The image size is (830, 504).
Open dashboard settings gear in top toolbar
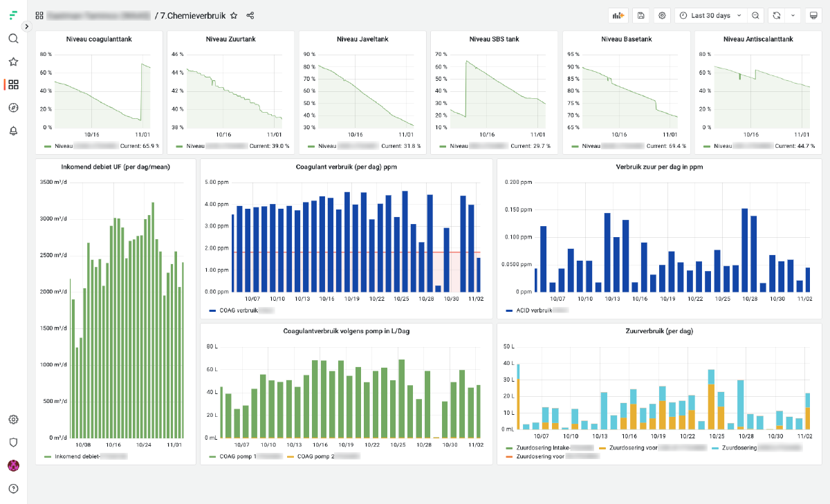[x=662, y=15]
